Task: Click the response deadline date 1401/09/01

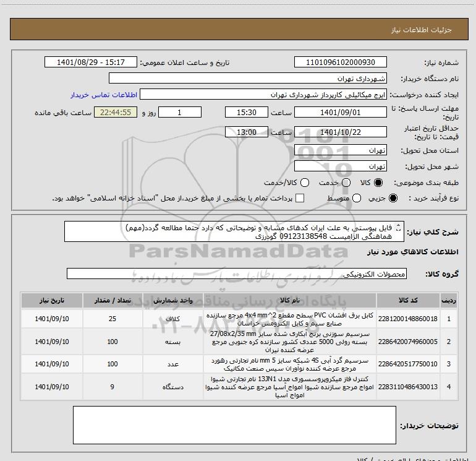Action: click(x=340, y=112)
